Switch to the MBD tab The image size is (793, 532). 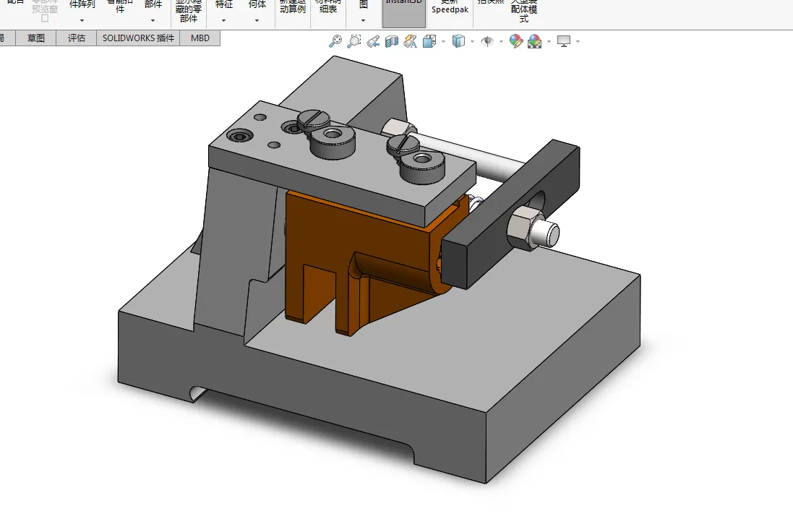coord(200,38)
